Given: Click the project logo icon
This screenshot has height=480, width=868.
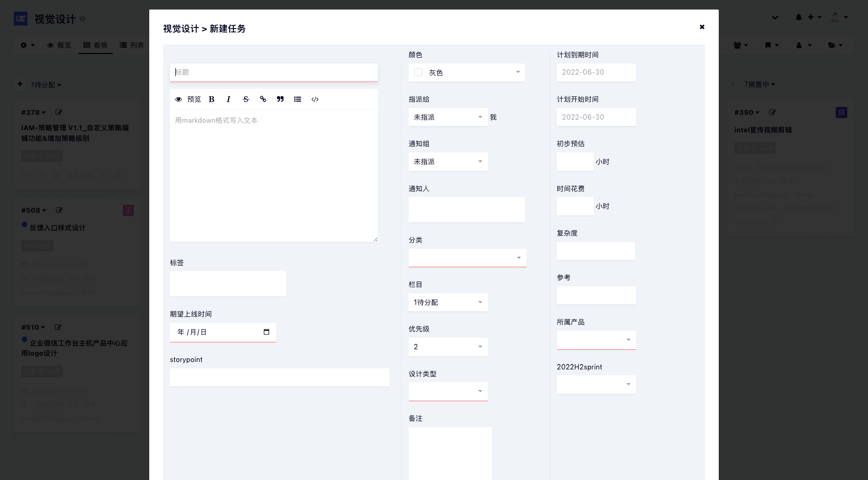Looking at the screenshot, I should click(21, 19).
